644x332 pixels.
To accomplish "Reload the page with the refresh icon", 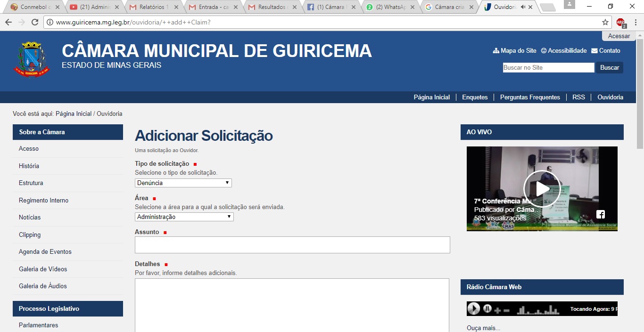I will tap(35, 22).
